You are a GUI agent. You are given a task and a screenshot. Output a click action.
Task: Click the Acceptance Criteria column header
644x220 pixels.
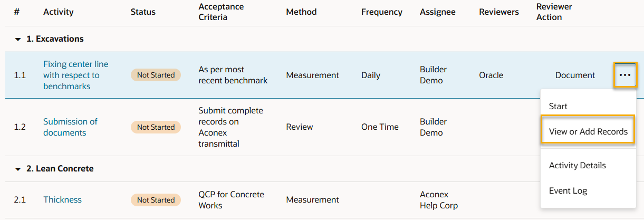(221, 12)
